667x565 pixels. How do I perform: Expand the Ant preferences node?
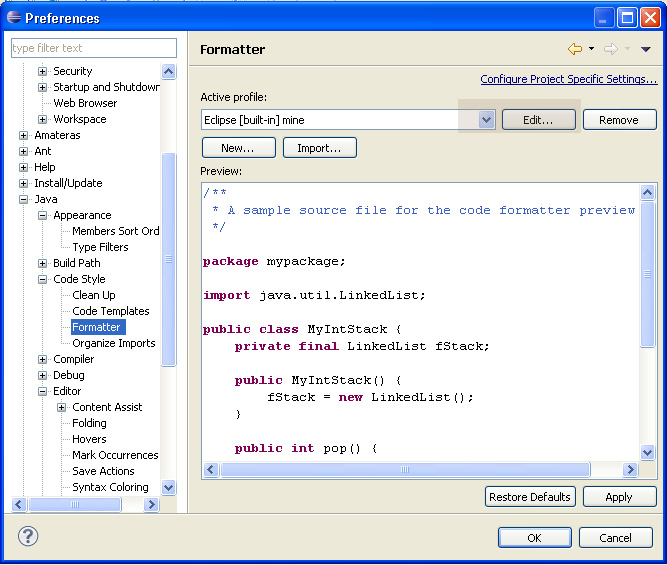[x=24, y=152]
